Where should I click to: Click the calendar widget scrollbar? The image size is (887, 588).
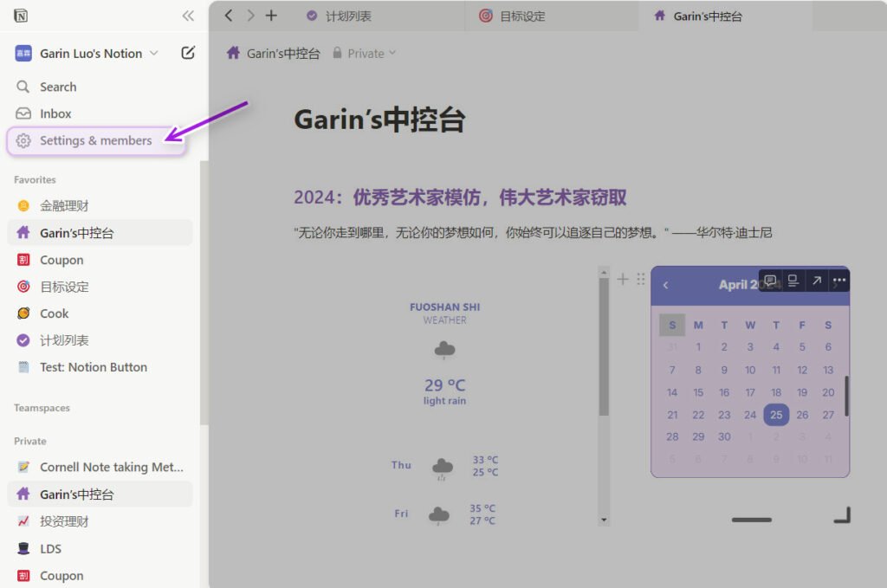[846, 396]
